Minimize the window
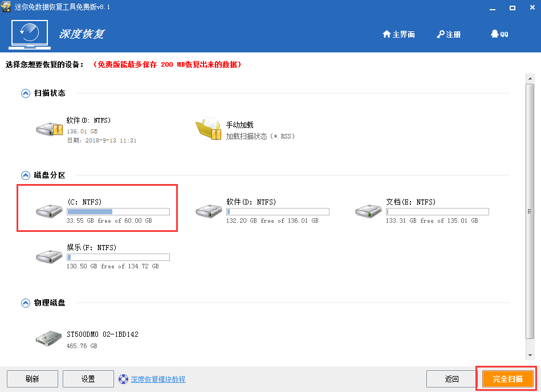Screen dimensions: 541x392 coord(493,8)
